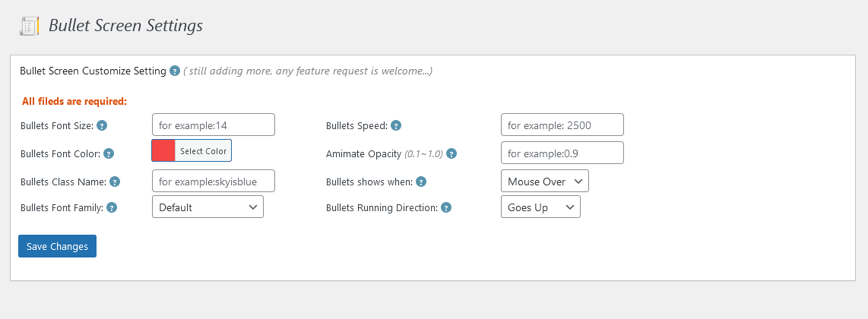
Task: Click the Bullet Screen Settings page icon
Action: tap(29, 27)
